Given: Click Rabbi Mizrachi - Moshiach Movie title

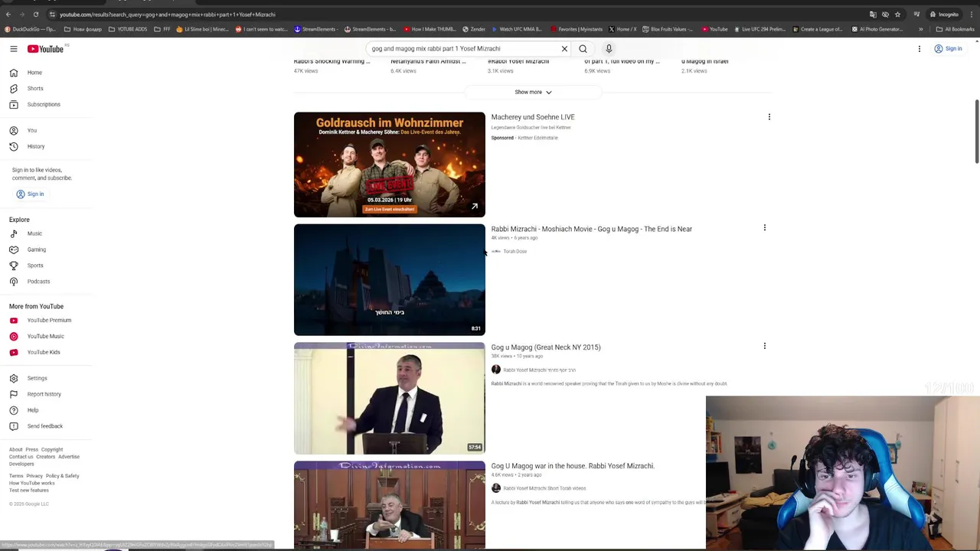Looking at the screenshot, I should (591, 229).
